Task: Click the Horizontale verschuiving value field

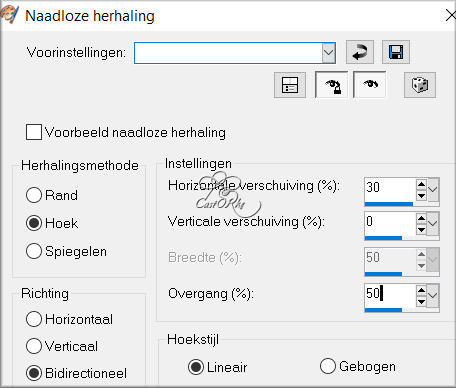Action: [x=390, y=189]
